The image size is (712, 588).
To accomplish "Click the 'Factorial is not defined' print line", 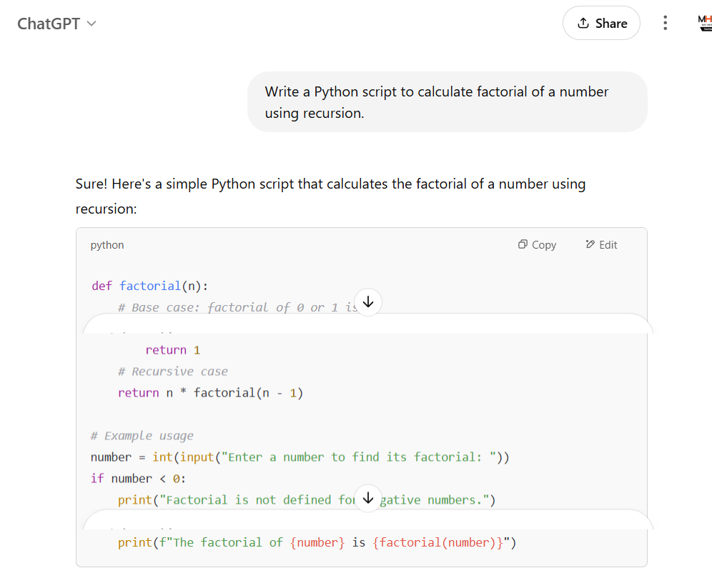I will 307,500.
